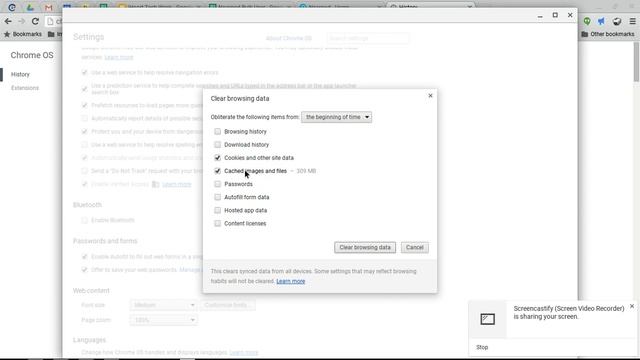Click the browser back arrow
This screenshot has width=640, height=360.
coord(8,21)
